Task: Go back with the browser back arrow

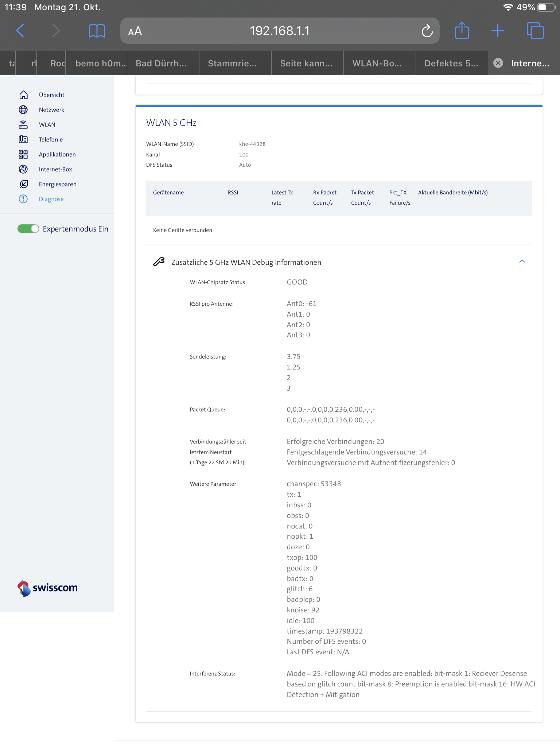Action: (x=20, y=31)
